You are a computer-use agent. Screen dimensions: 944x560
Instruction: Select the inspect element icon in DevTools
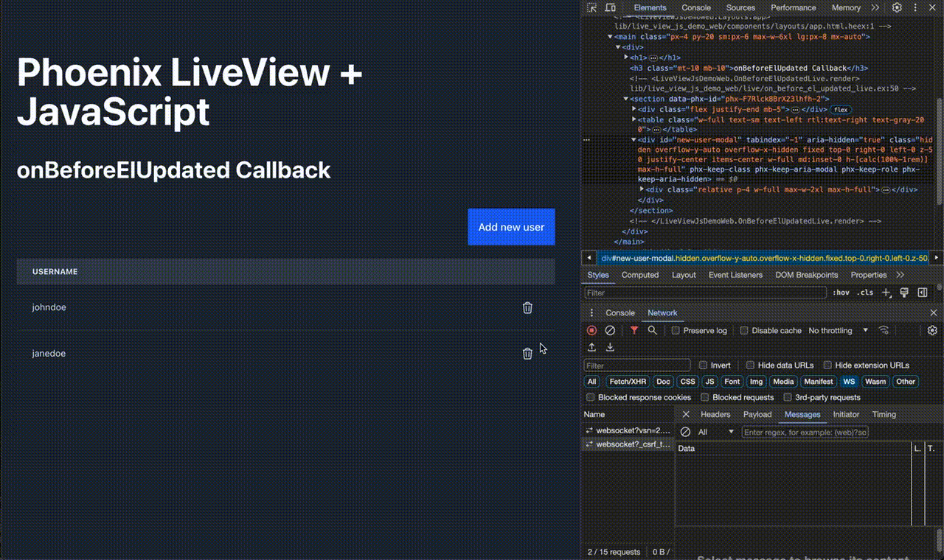click(x=590, y=7)
